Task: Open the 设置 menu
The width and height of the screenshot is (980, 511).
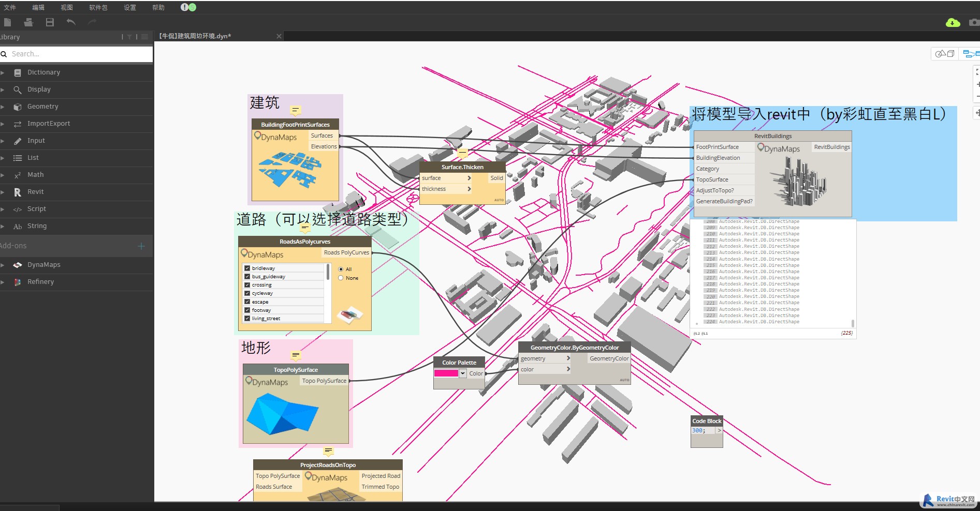Action: (130, 7)
